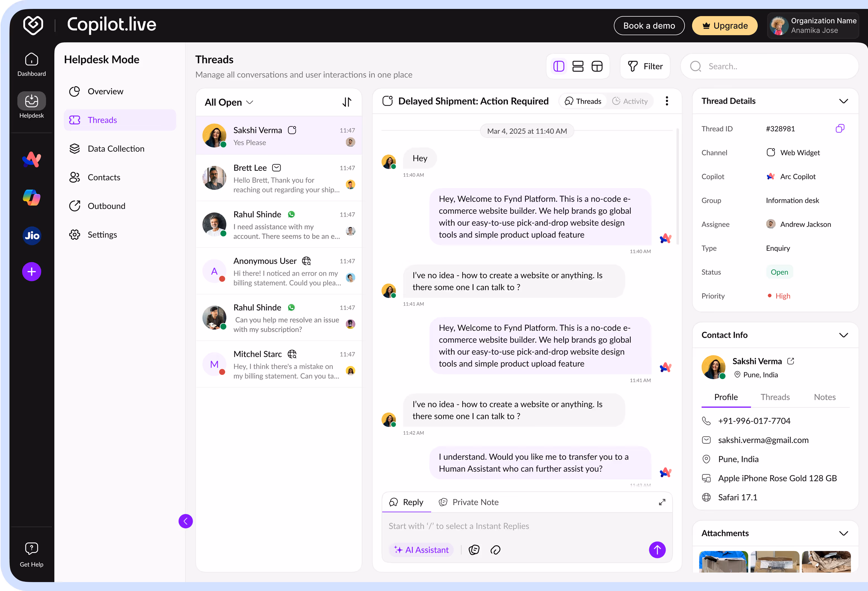Switch to the Notes tab in Contact Info
Viewport: 868px width, 591px height.
(x=824, y=397)
